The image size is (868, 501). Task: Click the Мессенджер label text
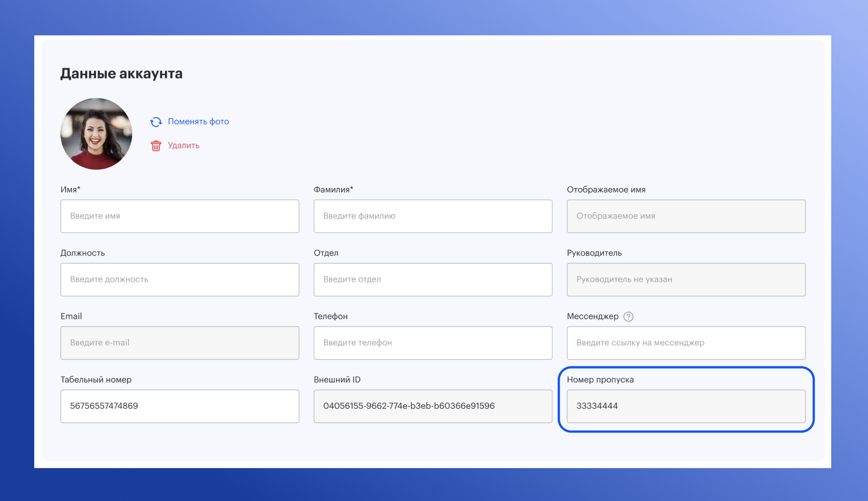(593, 317)
